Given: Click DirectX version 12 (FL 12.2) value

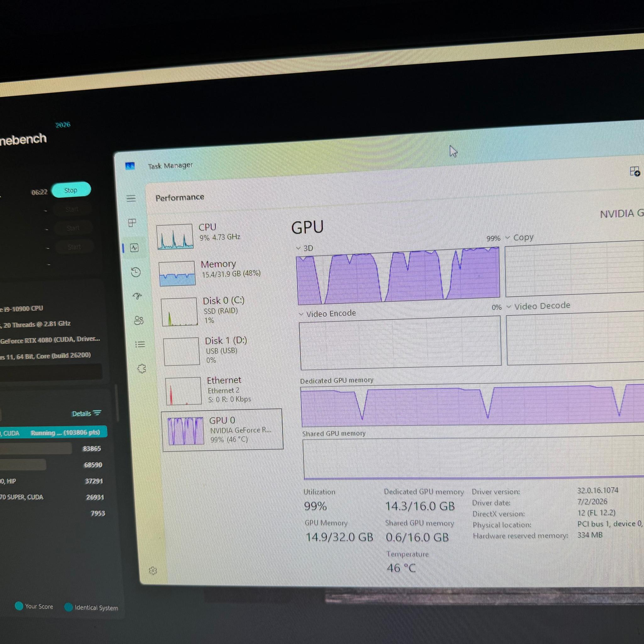Looking at the screenshot, I should [x=596, y=513].
